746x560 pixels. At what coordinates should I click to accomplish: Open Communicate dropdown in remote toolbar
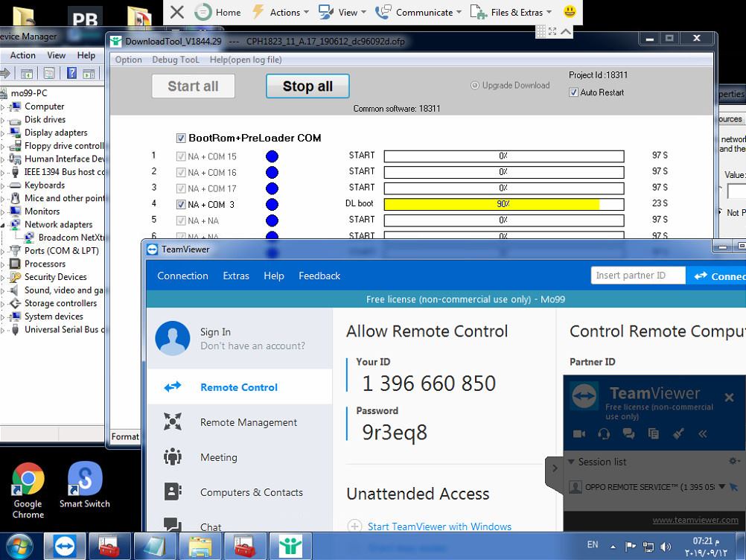click(418, 12)
